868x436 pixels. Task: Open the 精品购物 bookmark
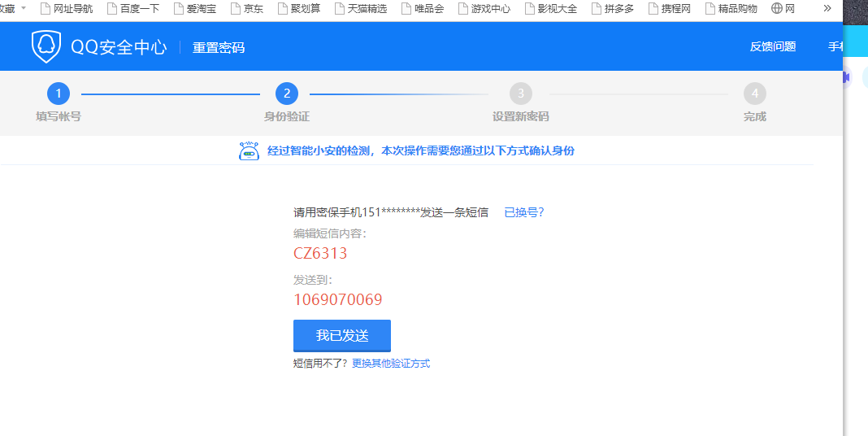click(x=731, y=8)
